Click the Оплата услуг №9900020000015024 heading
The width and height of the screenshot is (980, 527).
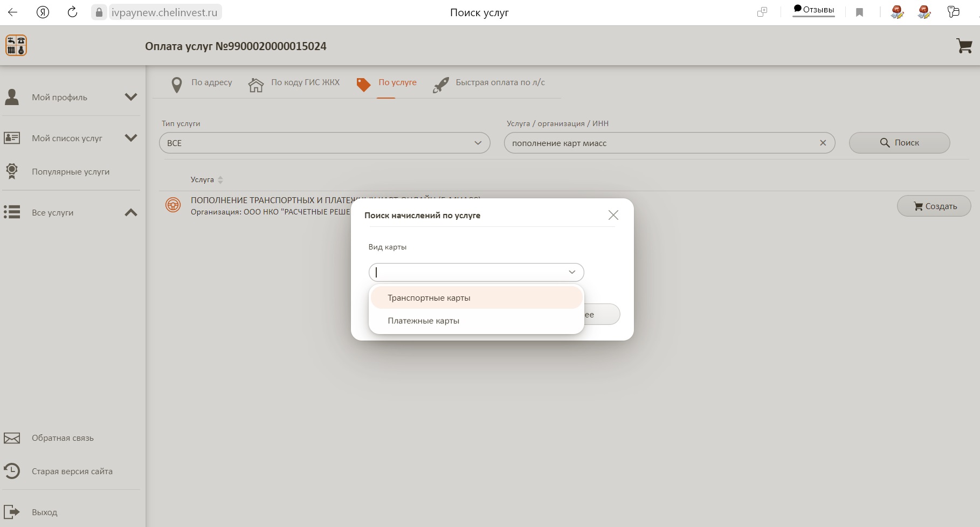(x=236, y=46)
